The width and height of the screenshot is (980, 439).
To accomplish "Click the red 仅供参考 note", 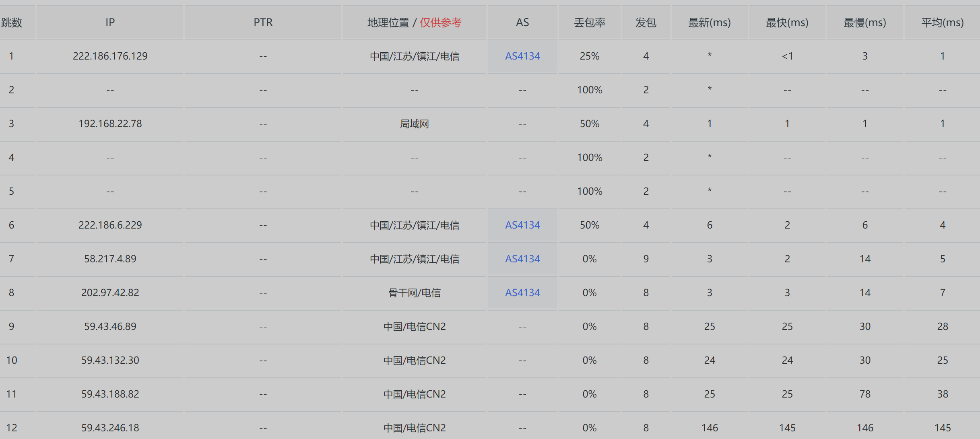I will (x=441, y=23).
